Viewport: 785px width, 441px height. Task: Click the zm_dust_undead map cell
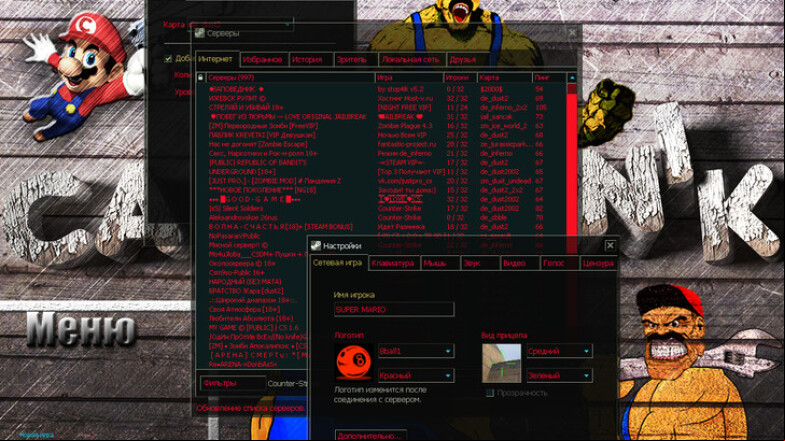click(505, 181)
